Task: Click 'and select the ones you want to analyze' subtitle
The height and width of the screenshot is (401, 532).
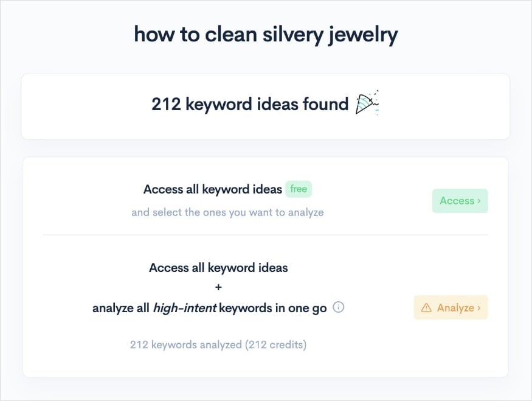Action: point(227,212)
